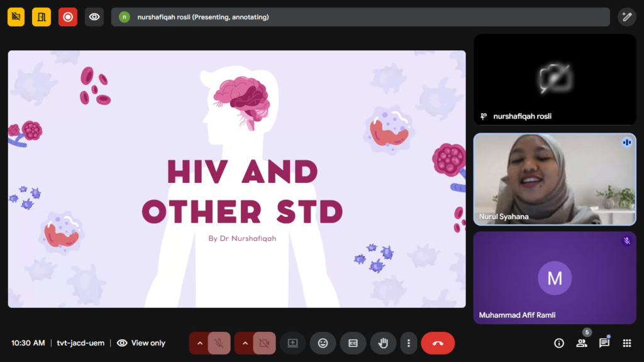
Task: Expand camera video settings chevron
Action: [x=245, y=343]
